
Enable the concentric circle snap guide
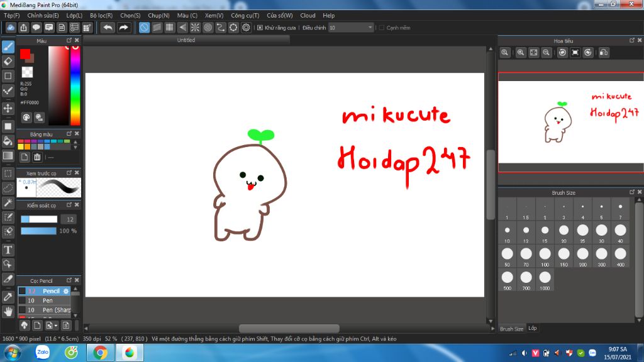208,28
